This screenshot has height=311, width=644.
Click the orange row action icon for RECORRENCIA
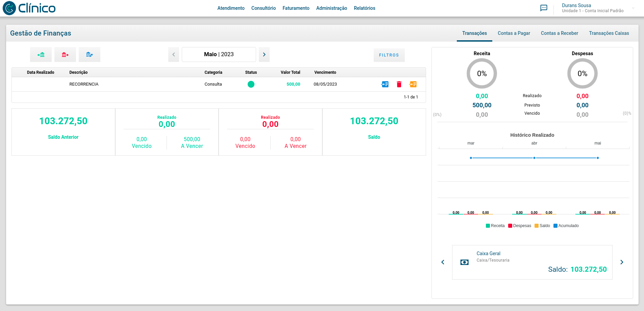pos(413,84)
